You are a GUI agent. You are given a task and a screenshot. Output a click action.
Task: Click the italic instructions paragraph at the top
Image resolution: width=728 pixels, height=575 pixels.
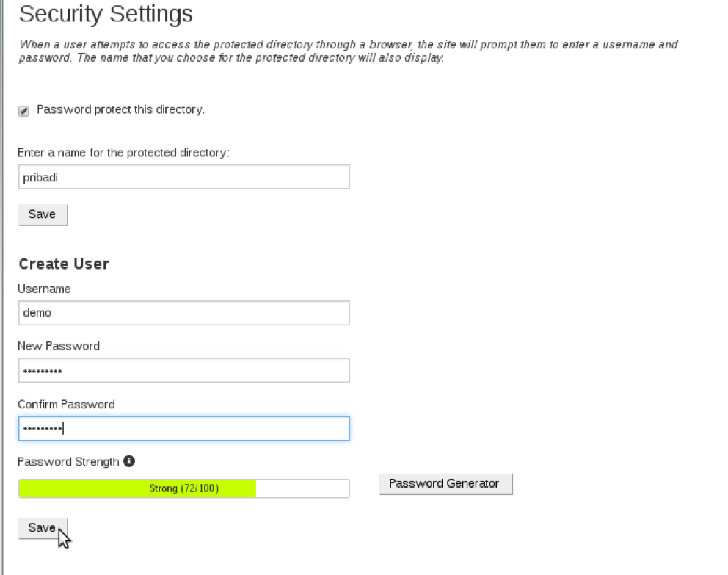[349, 51]
